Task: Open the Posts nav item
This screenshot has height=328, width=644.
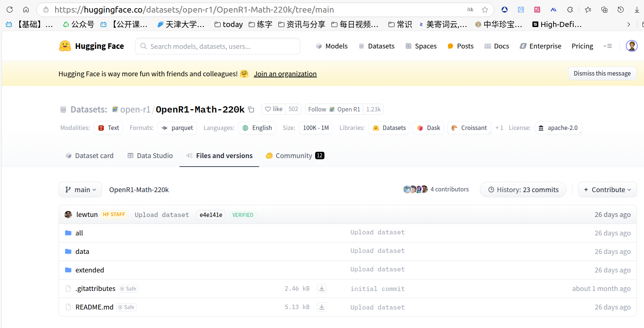Action: tap(460, 46)
